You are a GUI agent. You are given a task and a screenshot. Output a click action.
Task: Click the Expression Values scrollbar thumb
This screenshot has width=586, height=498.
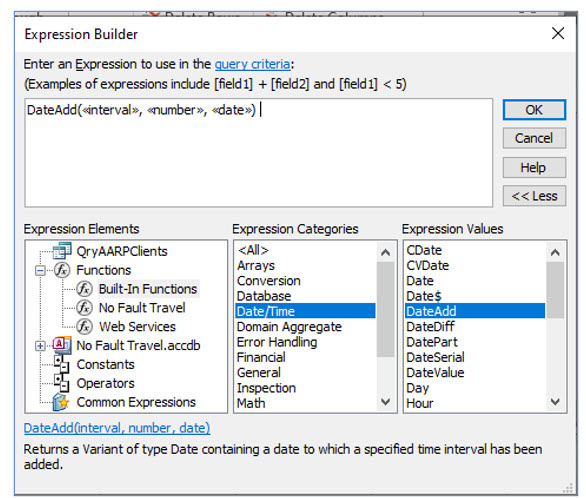click(555, 290)
